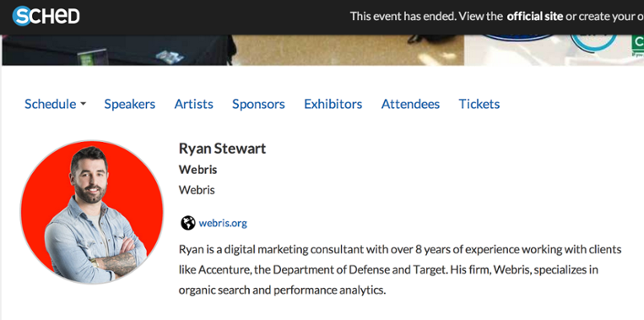Click the event banner photo
The width and height of the screenshot is (644, 320).
[x=322, y=50]
